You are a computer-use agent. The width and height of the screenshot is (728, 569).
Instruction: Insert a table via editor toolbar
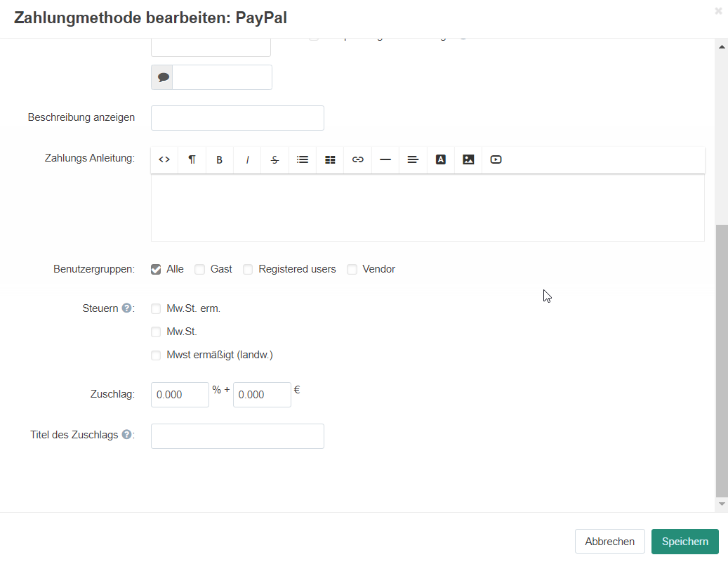coord(330,159)
